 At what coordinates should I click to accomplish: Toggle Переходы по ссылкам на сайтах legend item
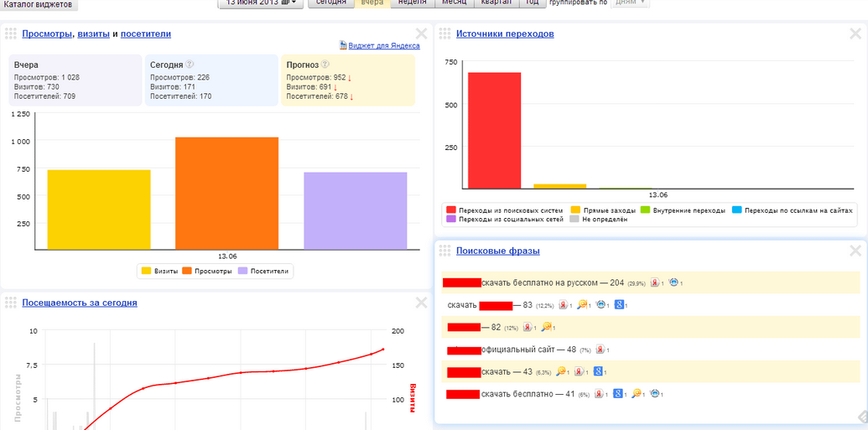(793, 210)
